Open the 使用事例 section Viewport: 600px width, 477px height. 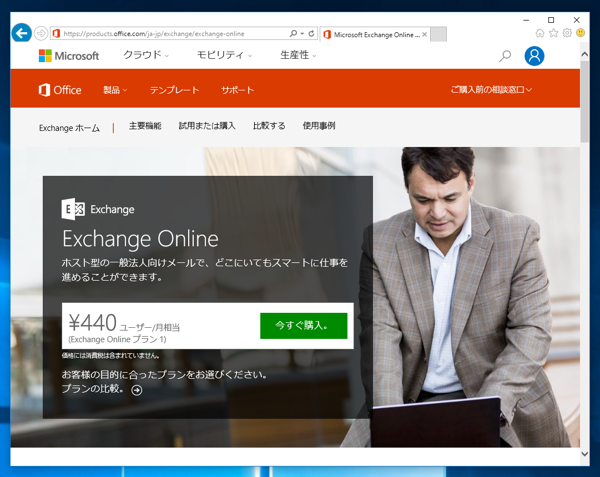319,126
